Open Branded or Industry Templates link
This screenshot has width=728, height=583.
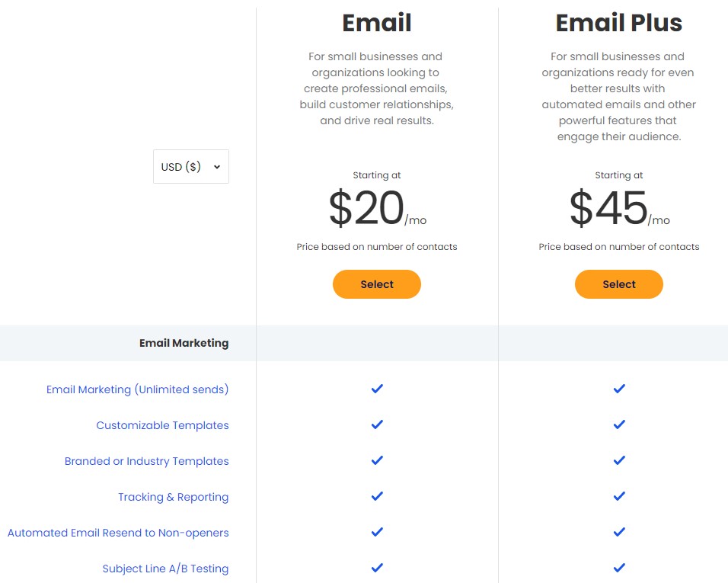(147, 461)
